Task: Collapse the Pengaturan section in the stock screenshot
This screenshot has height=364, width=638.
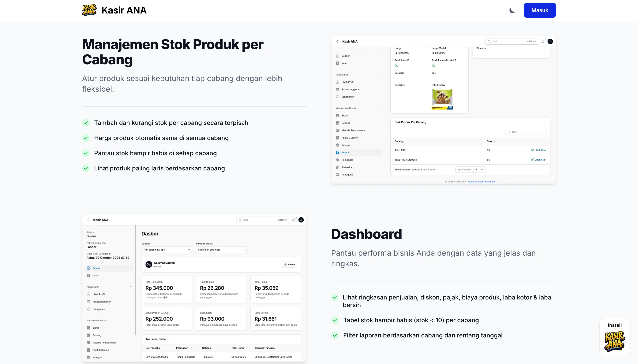Action: click(379, 75)
